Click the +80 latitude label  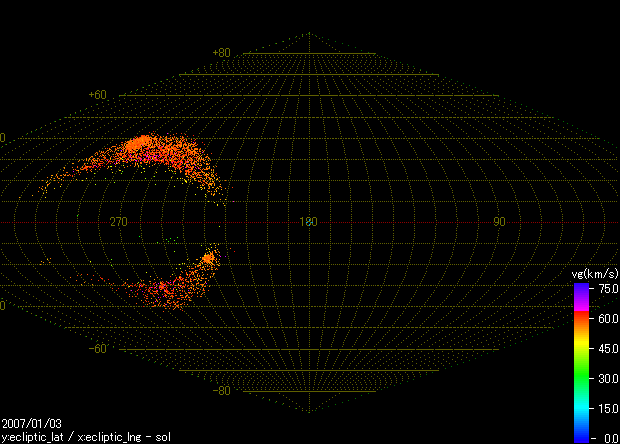[x=221, y=53]
